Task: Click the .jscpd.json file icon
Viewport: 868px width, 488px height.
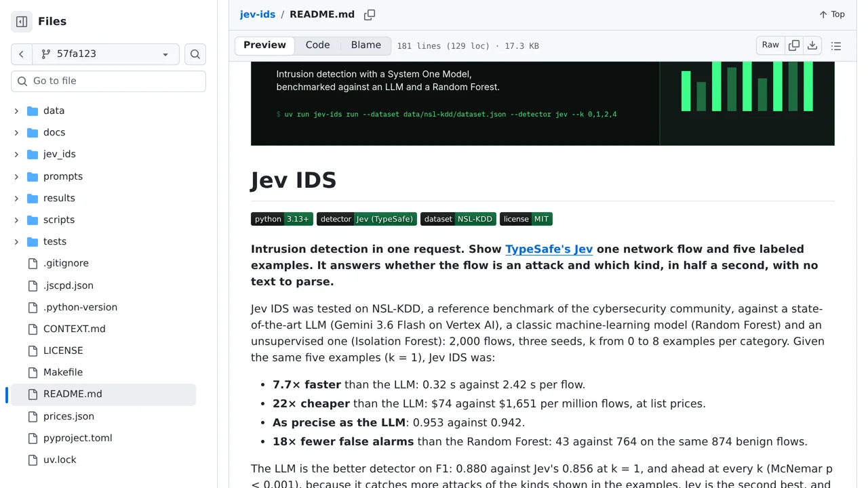Action: tap(33, 285)
